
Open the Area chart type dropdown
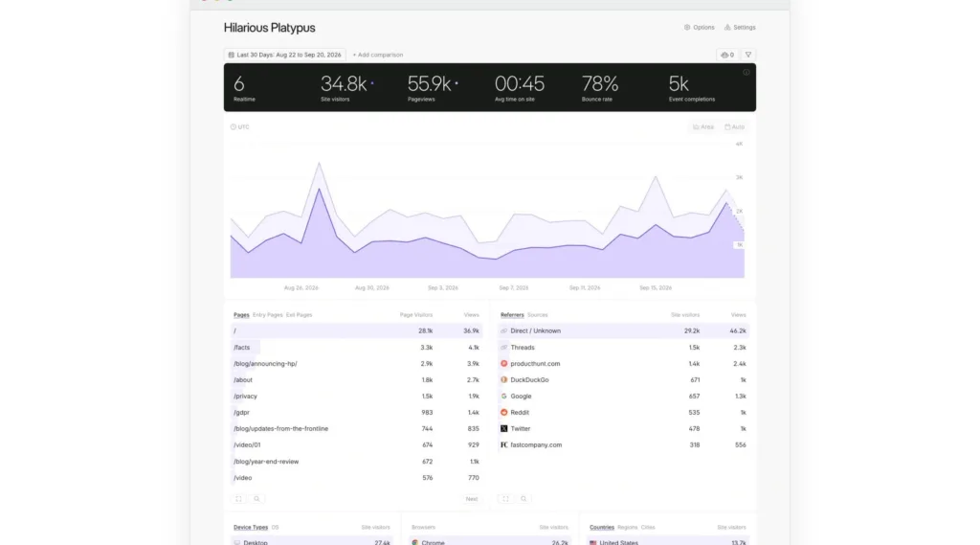tap(703, 127)
